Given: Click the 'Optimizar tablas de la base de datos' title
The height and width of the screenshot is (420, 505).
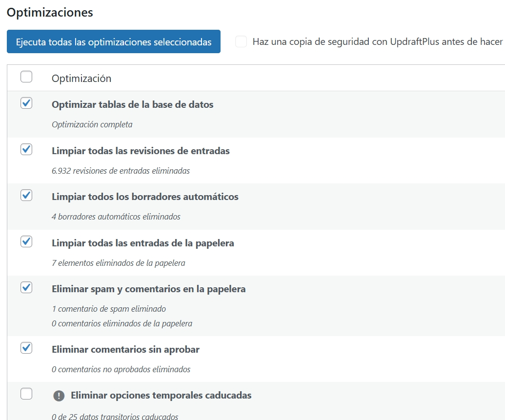Looking at the screenshot, I should [132, 104].
